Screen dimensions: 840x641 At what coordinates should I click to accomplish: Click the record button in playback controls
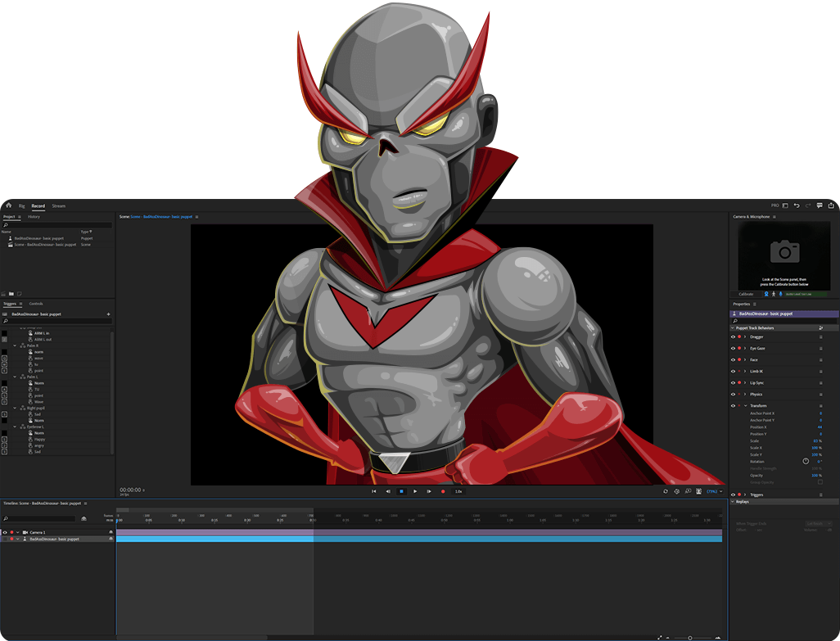click(443, 491)
